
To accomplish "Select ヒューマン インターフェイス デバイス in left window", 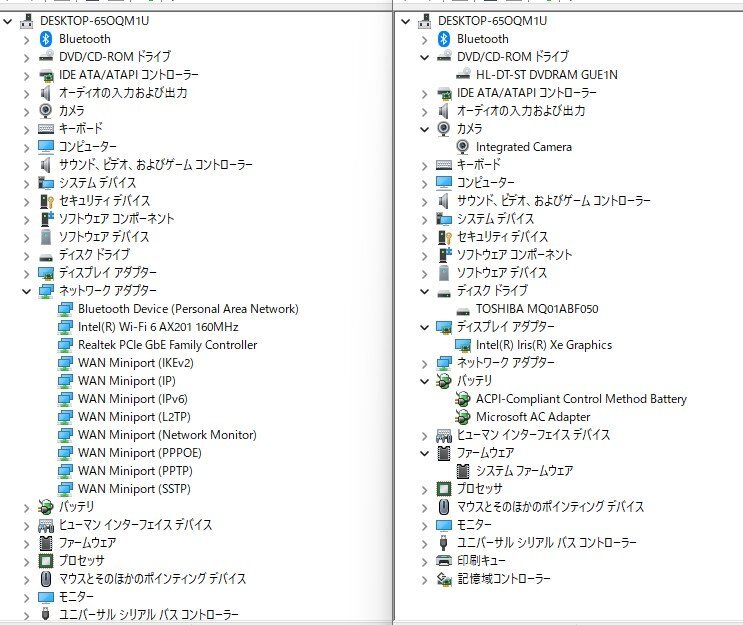I will coord(136,525).
